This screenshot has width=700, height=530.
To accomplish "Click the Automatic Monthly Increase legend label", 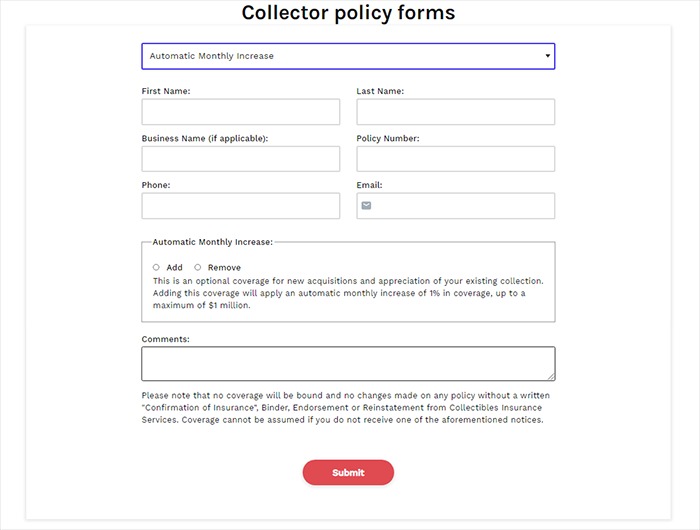I will tap(212, 242).
